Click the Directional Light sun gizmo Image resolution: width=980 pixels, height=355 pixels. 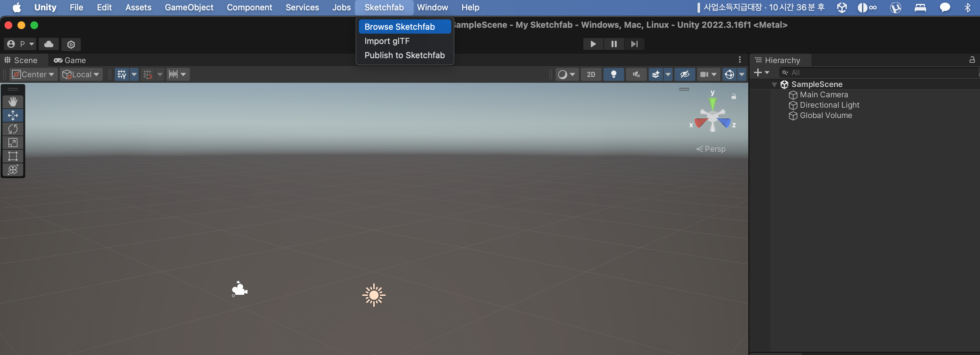[x=374, y=295]
